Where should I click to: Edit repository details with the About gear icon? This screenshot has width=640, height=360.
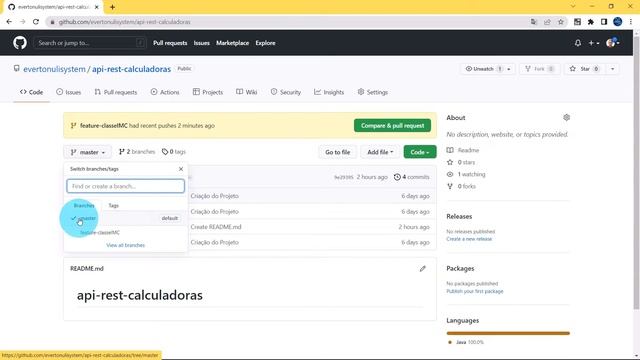click(x=567, y=118)
